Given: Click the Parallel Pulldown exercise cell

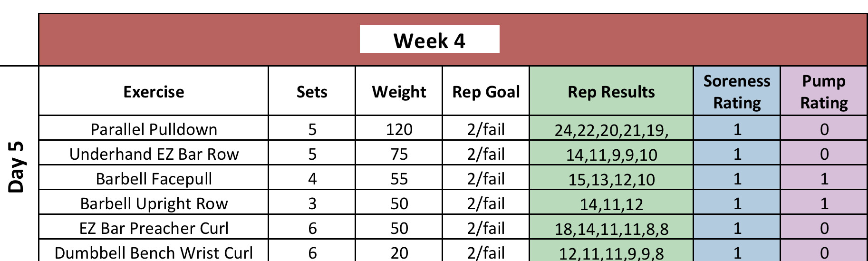Looking at the screenshot, I should [x=154, y=129].
